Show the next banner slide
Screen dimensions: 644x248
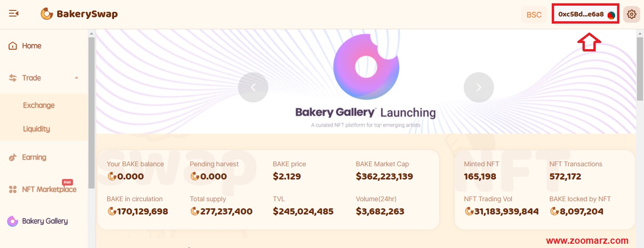tap(479, 87)
